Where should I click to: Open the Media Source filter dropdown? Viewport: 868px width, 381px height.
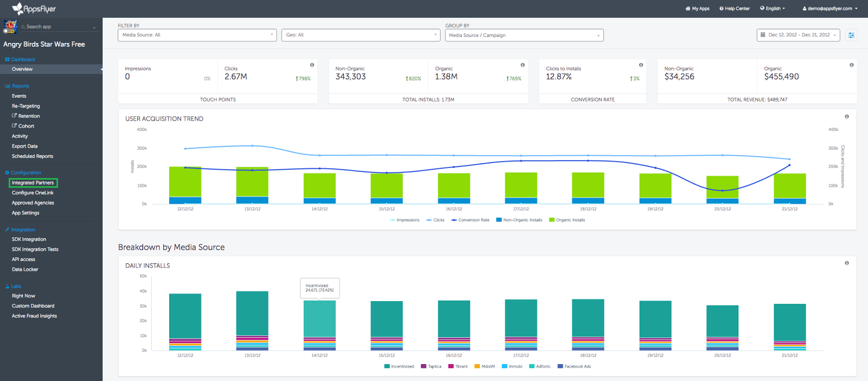[x=197, y=35]
